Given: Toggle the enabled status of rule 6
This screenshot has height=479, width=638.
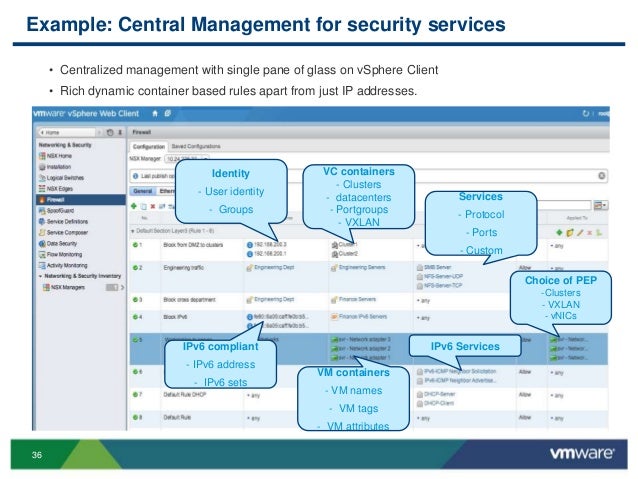Looking at the screenshot, I should (135, 372).
